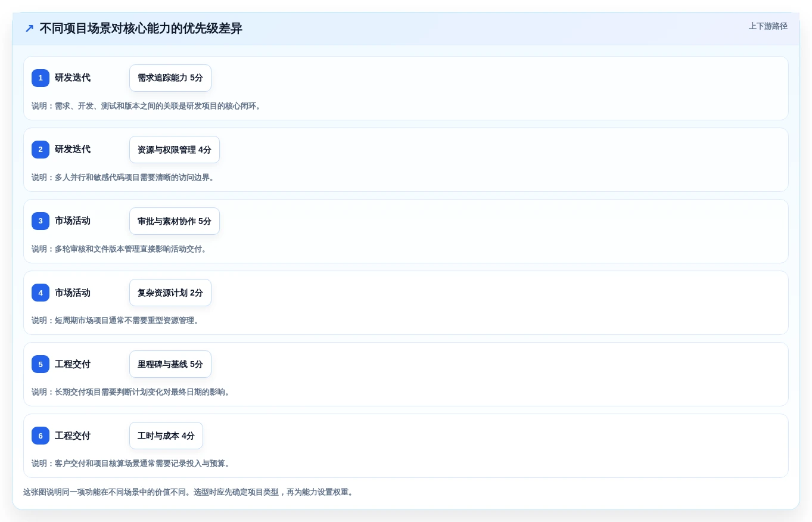
Task: Click the title 不同项目场景对核心能力的优先级差异
Action: pyautogui.click(x=141, y=29)
